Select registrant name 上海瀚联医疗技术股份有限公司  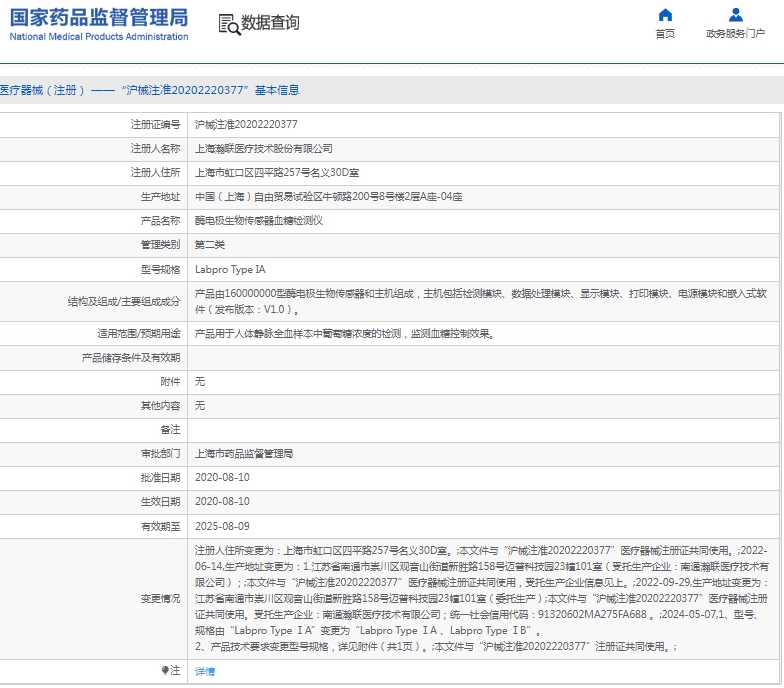click(x=264, y=148)
